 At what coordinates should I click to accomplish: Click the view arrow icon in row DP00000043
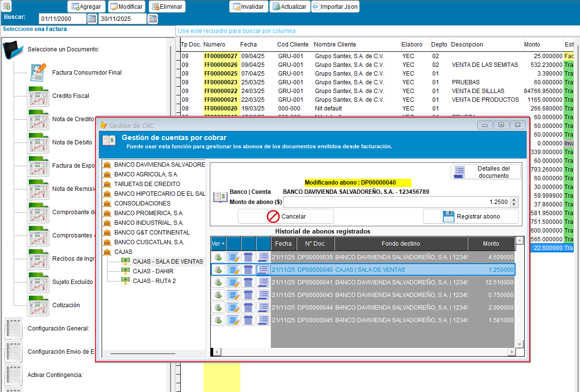point(218,295)
